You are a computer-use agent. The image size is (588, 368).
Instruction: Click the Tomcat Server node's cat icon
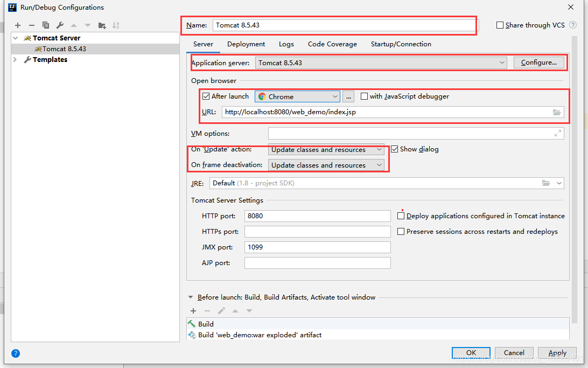coord(27,38)
